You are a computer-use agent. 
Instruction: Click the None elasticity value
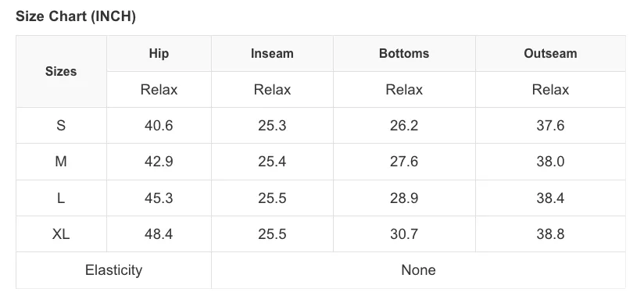pos(418,270)
